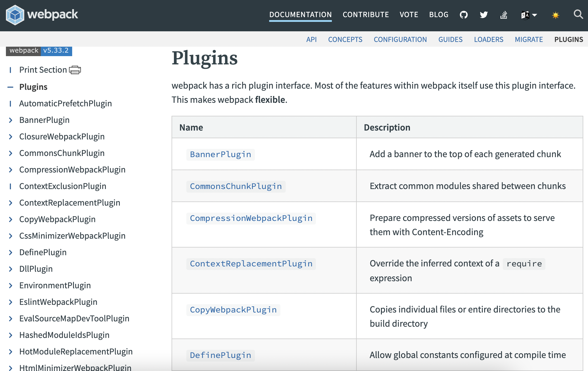
Task: Expand HotModuleReplacementPlugin sidebar entry
Action: (x=11, y=352)
